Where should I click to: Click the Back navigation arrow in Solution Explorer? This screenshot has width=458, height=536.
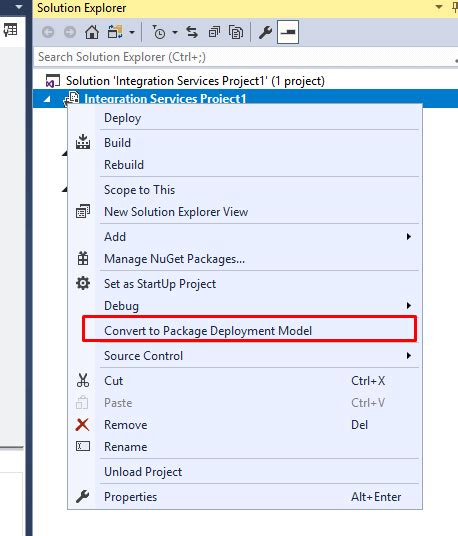click(x=48, y=32)
